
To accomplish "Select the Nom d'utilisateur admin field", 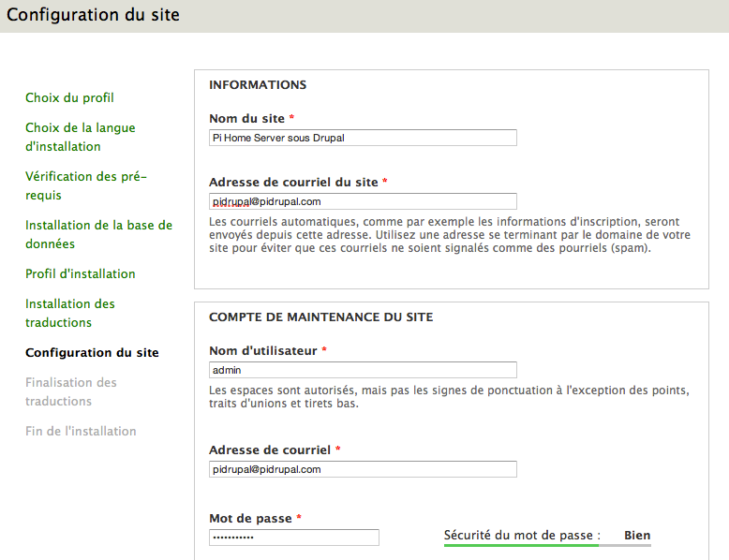I will (x=363, y=370).
